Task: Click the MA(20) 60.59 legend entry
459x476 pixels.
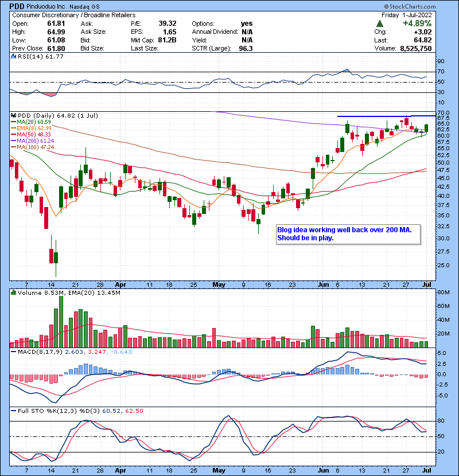Action: point(30,122)
